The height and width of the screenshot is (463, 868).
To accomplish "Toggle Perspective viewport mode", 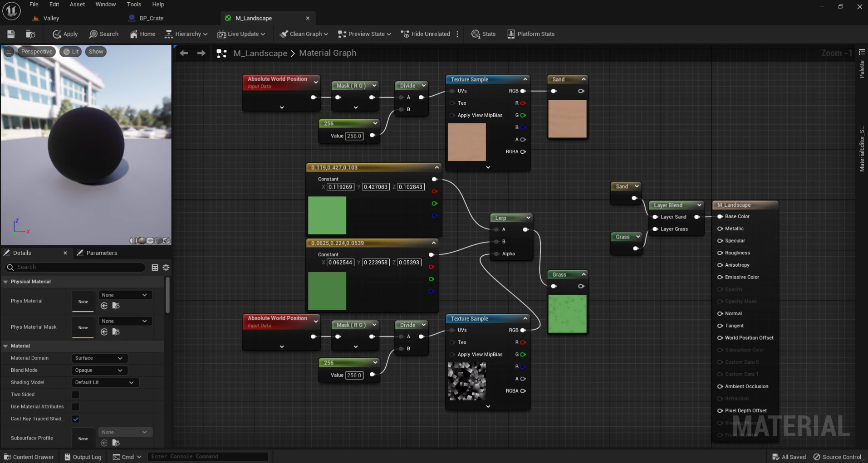I will point(37,52).
